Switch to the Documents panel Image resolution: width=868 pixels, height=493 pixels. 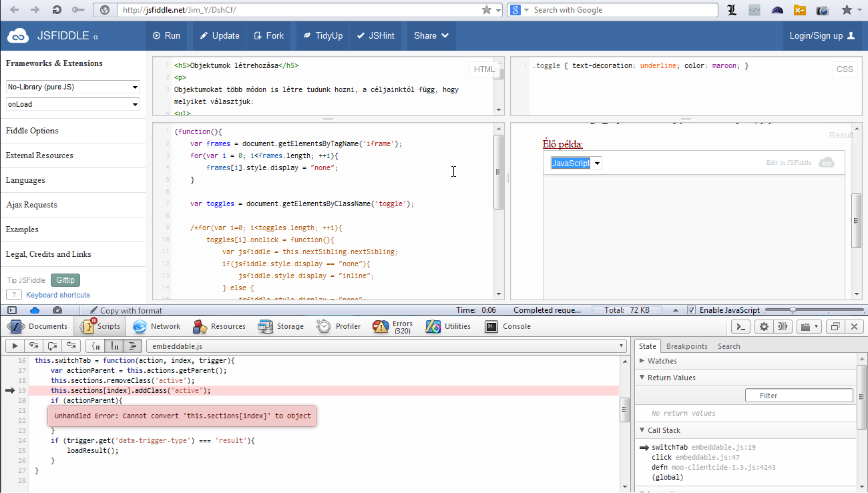pyautogui.click(x=38, y=326)
